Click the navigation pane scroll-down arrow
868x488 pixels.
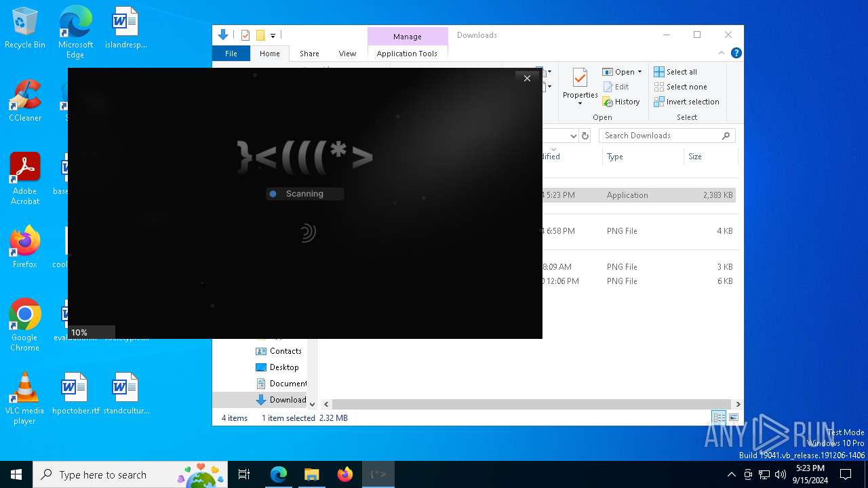click(312, 404)
